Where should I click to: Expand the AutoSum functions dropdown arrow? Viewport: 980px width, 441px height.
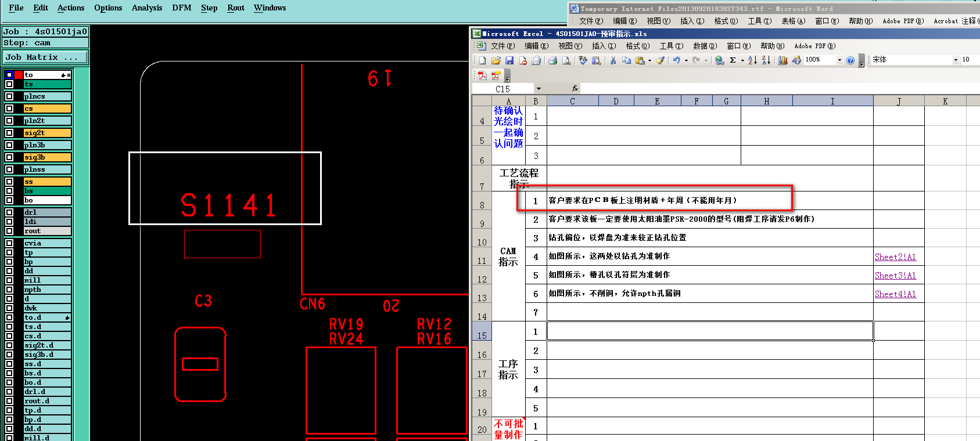(x=742, y=60)
